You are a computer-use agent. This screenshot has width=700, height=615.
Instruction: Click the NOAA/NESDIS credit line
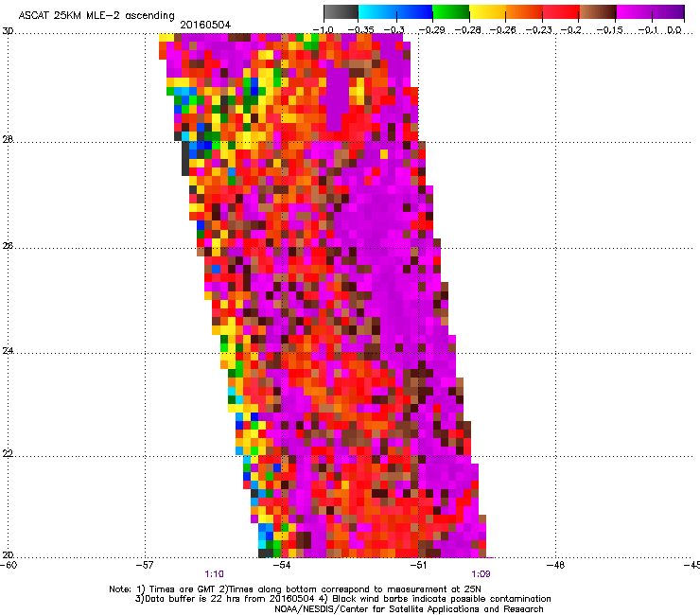click(x=409, y=609)
